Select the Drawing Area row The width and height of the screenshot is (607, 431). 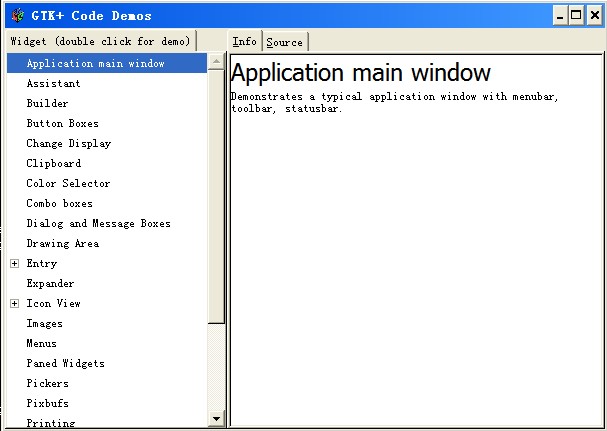[x=107, y=244]
